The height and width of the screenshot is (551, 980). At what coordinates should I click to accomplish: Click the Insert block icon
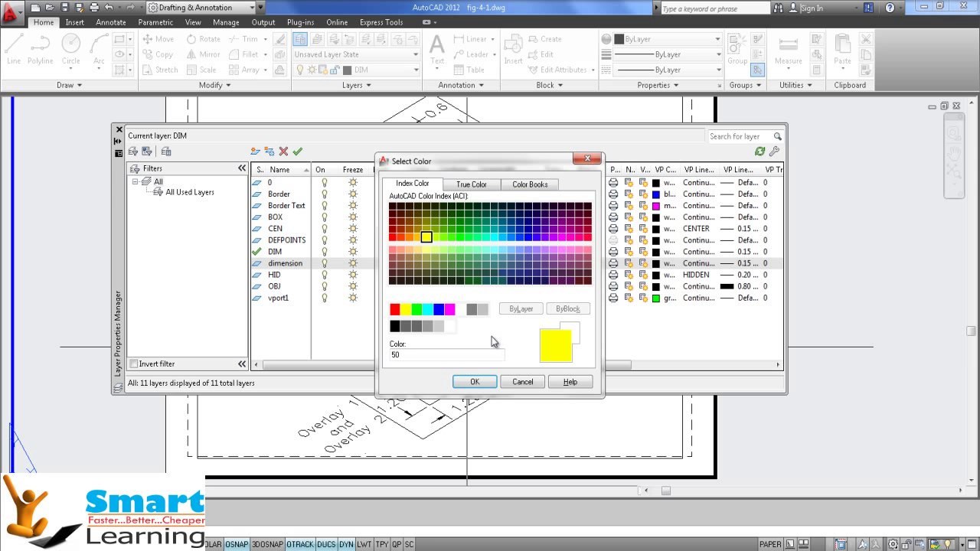513,51
